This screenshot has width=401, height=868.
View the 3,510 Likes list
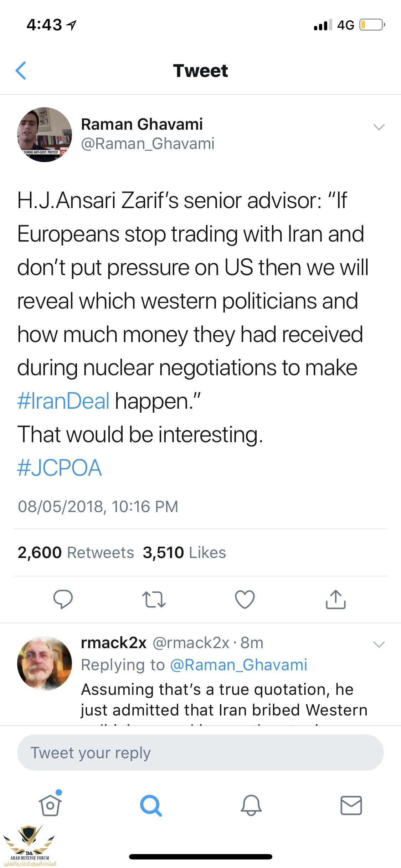tap(184, 553)
